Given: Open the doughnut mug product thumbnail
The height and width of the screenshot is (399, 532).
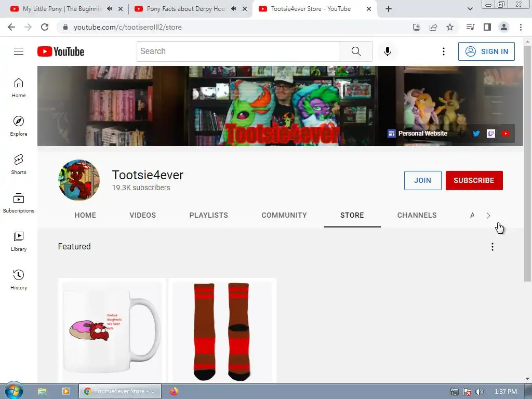Looking at the screenshot, I should (x=112, y=331).
